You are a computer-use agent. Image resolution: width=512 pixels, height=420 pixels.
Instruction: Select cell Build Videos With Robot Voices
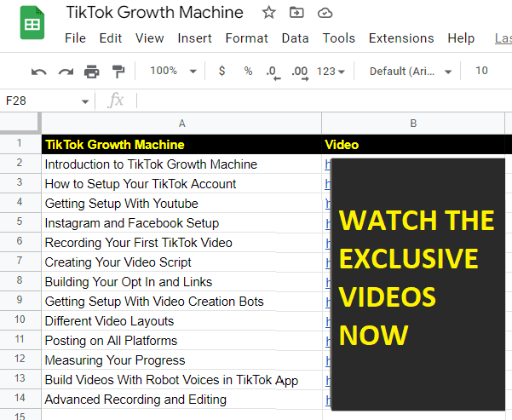[x=181, y=379]
